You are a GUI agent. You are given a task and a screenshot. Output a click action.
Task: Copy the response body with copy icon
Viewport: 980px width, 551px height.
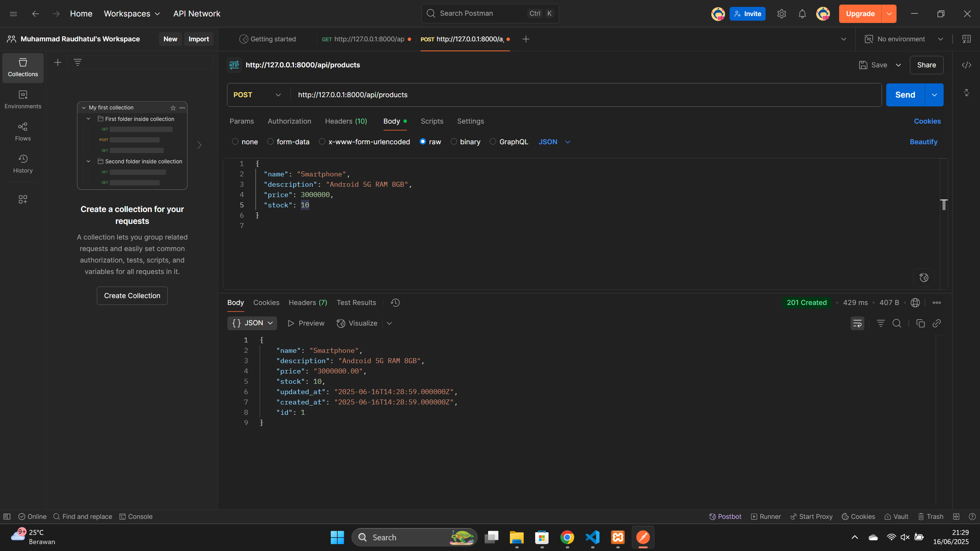pos(920,323)
